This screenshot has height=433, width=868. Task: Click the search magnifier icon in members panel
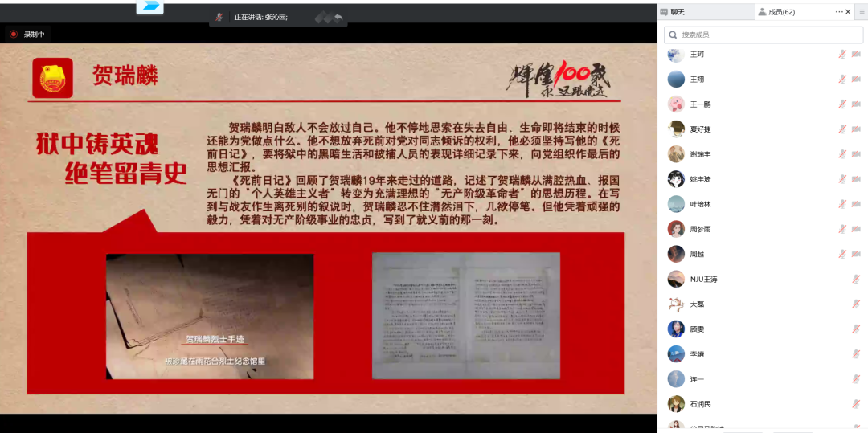click(x=672, y=35)
